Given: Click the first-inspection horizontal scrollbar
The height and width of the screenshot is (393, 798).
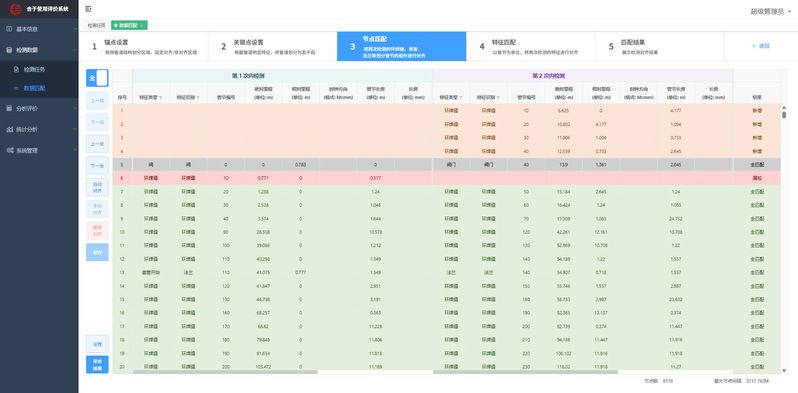Looking at the screenshot, I should (x=225, y=372).
